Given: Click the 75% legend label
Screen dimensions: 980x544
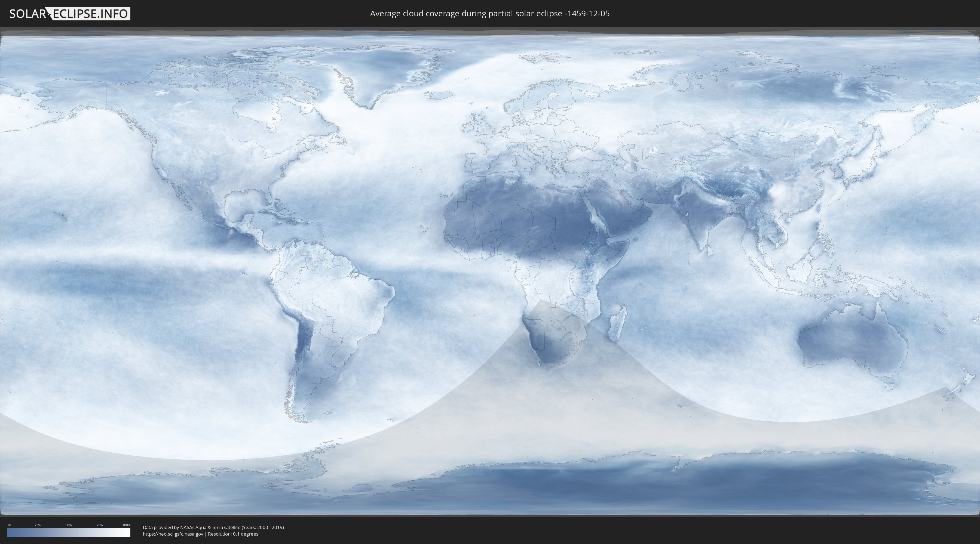Looking at the screenshot, I should (x=99, y=525).
